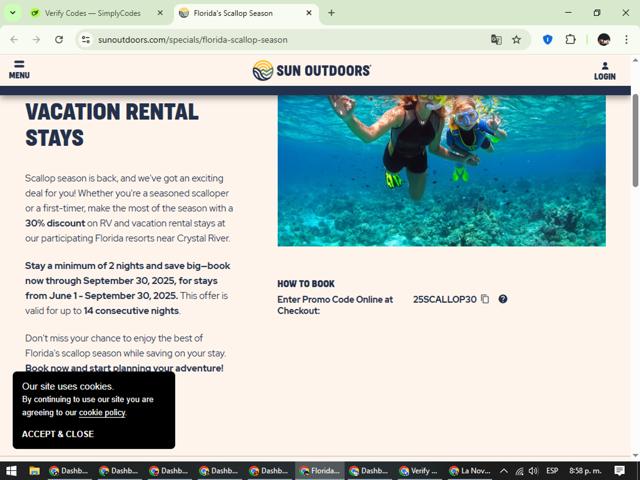Select the Florida's Scallop Season tab
640x480 pixels.
[246, 13]
